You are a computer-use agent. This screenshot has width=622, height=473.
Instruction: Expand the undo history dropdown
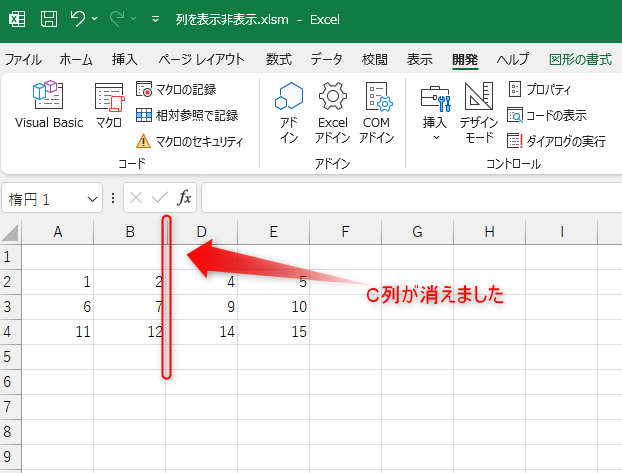94,18
